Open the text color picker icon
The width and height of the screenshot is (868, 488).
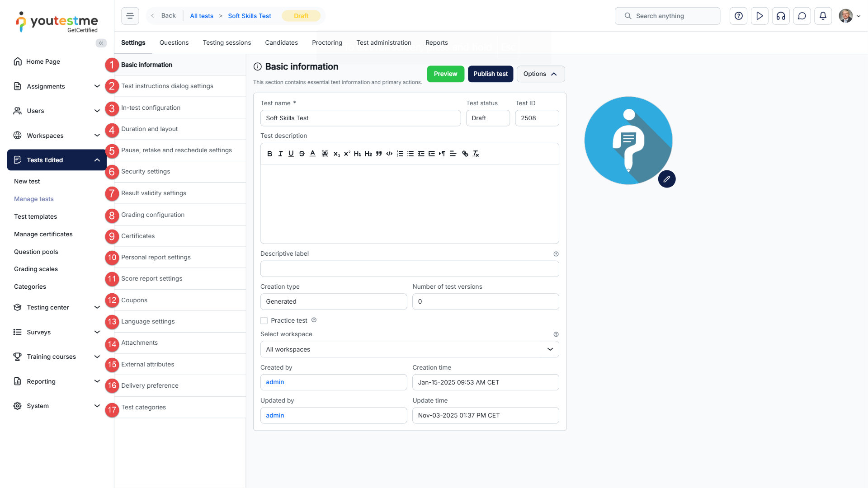click(312, 154)
